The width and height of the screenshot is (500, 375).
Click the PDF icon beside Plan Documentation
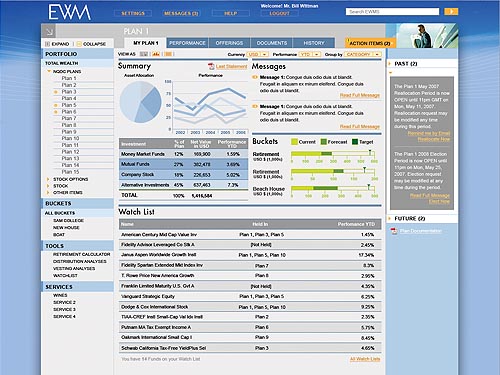(x=394, y=231)
